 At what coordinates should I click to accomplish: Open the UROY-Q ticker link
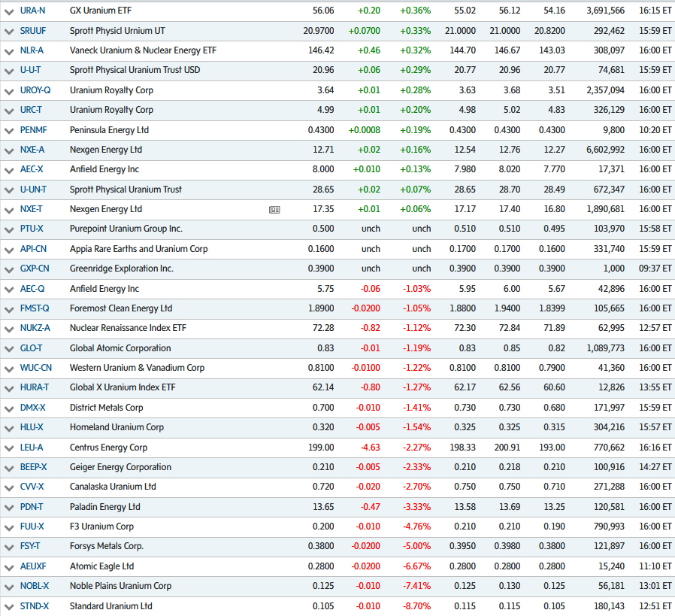(35, 90)
